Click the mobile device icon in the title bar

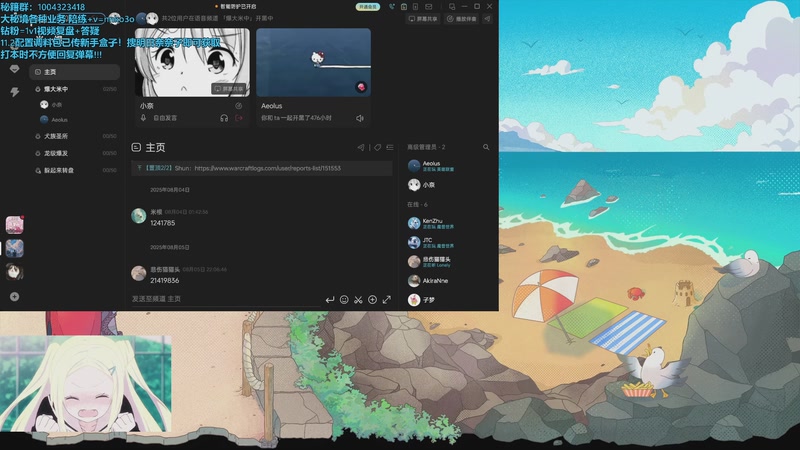coord(415,7)
